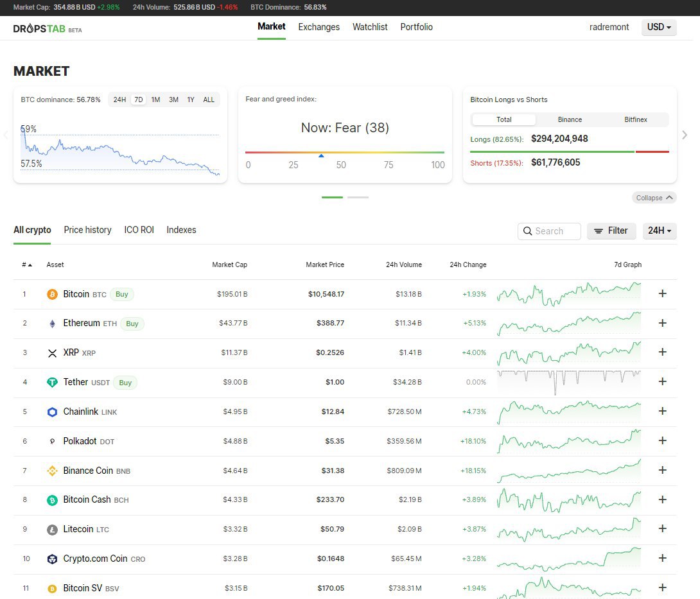The height and width of the screenshot is (599, 700).
Task: Select the 1Y dominance range
Action: [191, 100]
